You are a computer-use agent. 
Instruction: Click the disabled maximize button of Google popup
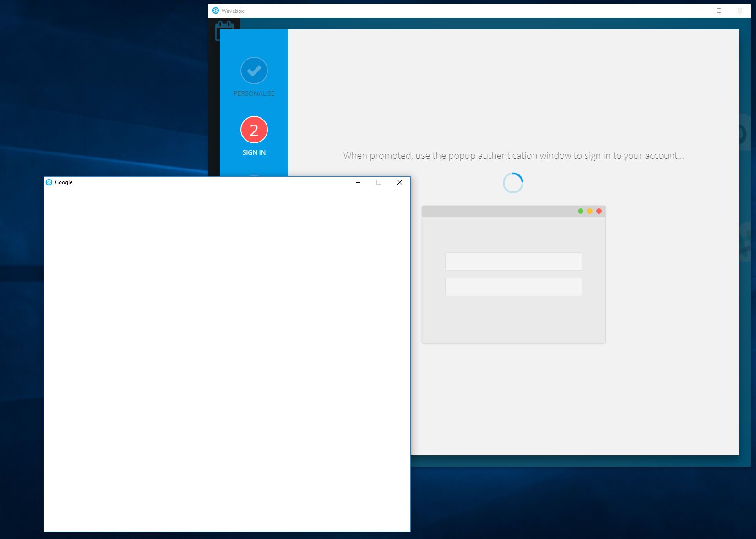pyautogui.click(x=379, y=182)
